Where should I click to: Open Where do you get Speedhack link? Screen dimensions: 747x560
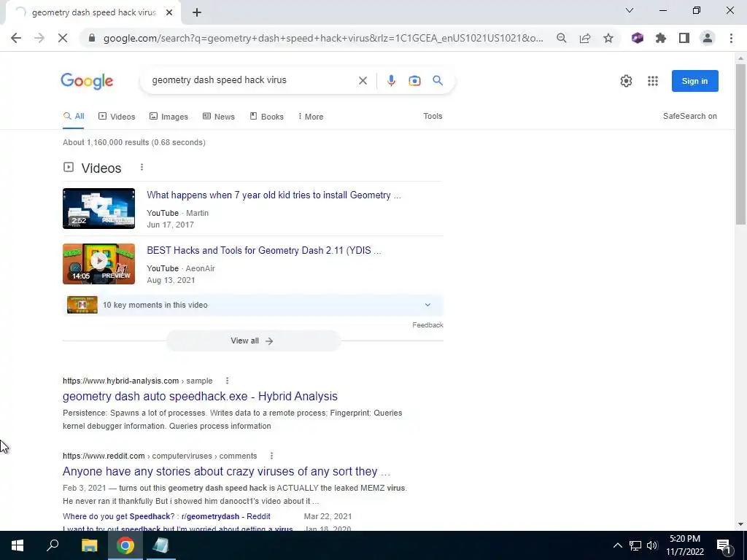point(166,516)
